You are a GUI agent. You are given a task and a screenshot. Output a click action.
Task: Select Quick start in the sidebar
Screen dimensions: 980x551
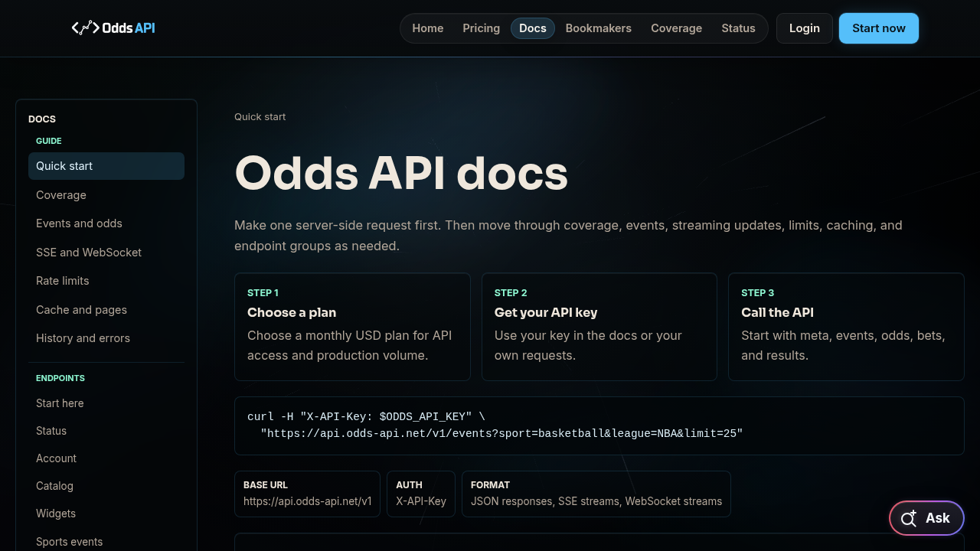pos(106,166)
